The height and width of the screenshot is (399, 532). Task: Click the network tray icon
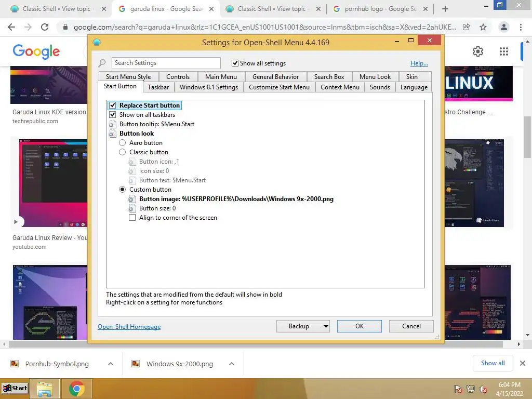point(471,389)
